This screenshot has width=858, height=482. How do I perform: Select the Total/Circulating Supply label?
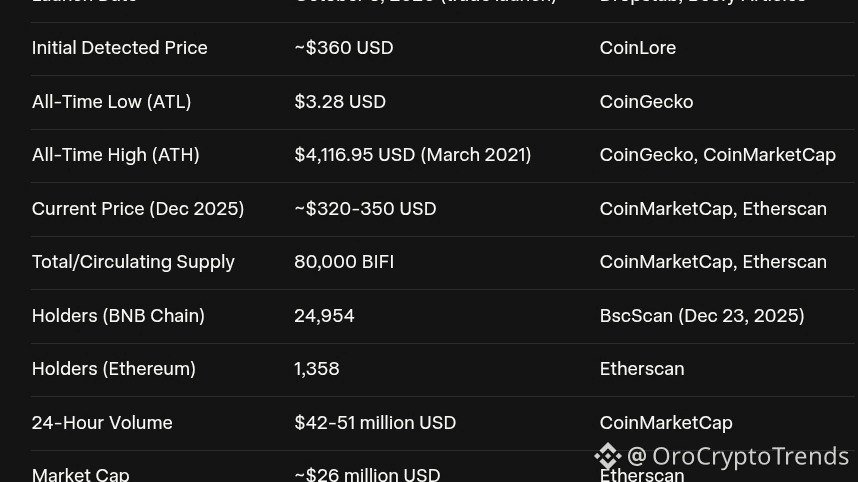tap(133, 262)
